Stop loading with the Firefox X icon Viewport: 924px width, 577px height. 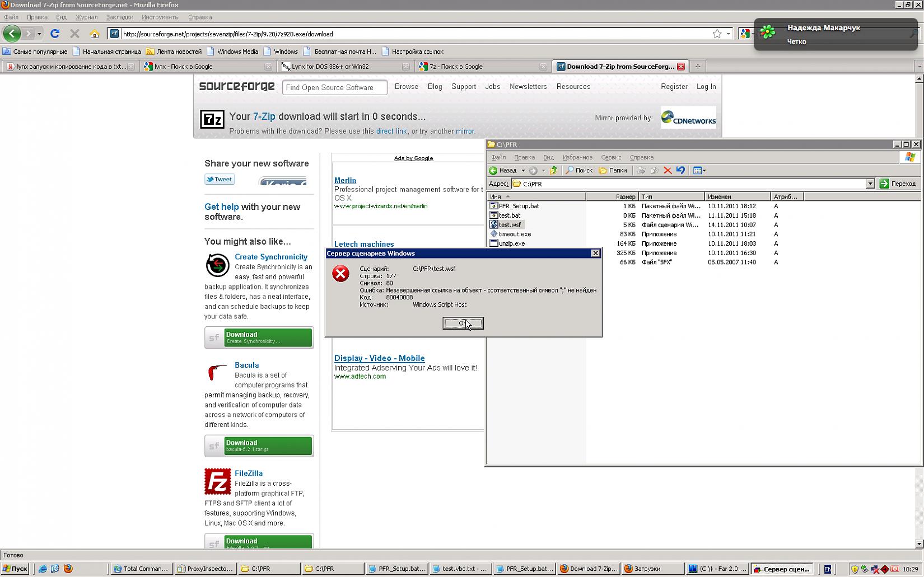74,34
